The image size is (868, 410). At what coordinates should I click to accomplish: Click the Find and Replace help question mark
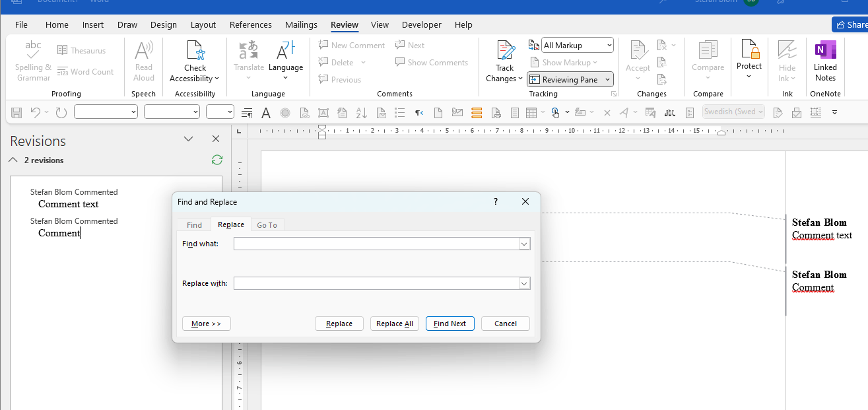pos(496,202)
